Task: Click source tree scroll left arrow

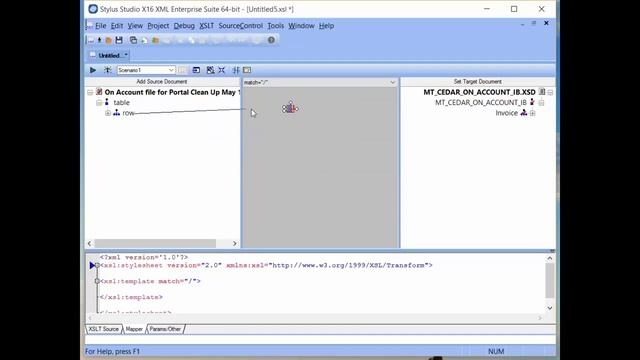Action: point(89,244)
